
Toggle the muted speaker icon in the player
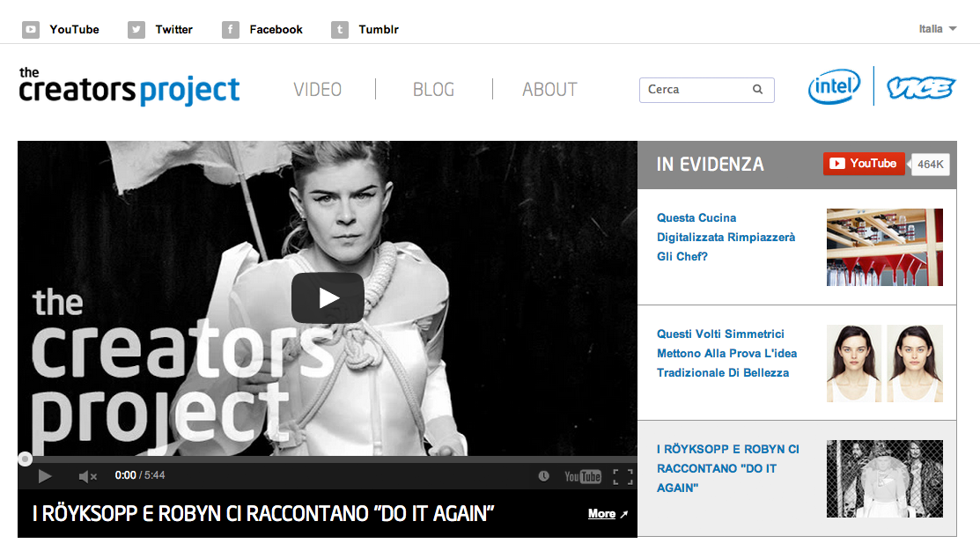87,476
